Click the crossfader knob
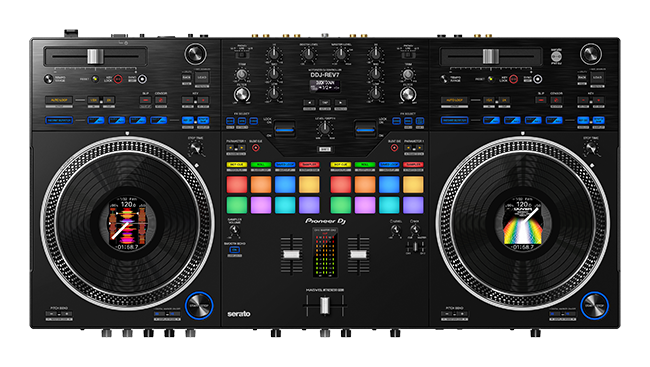 325,306
